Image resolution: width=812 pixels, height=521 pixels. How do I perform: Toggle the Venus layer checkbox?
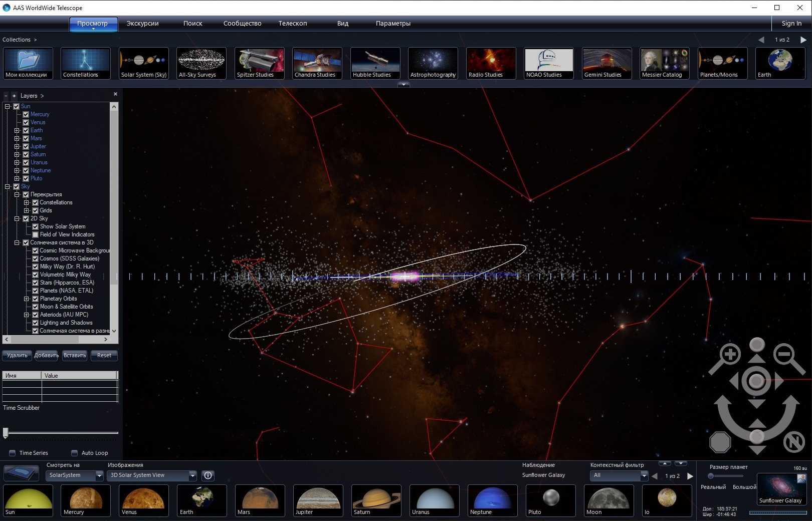[26, 122]
